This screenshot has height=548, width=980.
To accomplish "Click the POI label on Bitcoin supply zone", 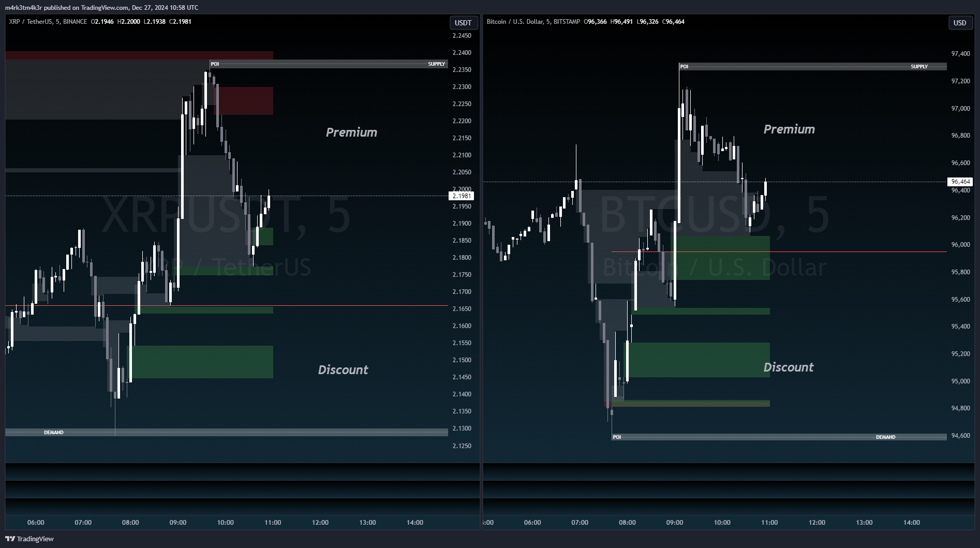I will tap(684, 67).
